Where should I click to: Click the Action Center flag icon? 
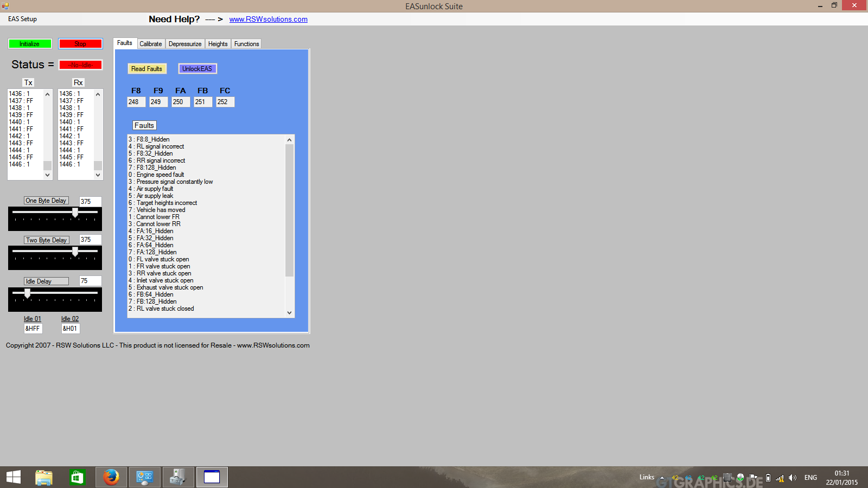click(753, 478)
